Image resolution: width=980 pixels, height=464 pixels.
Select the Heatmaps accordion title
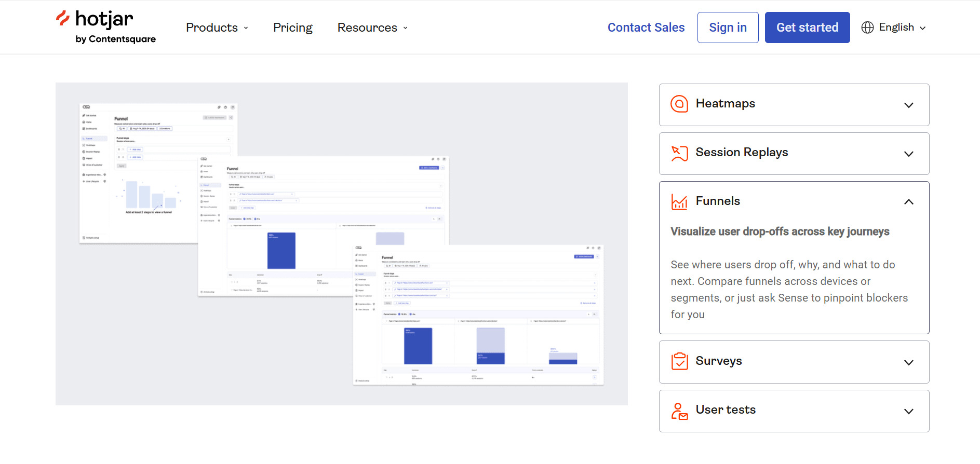tap(725, 104)
